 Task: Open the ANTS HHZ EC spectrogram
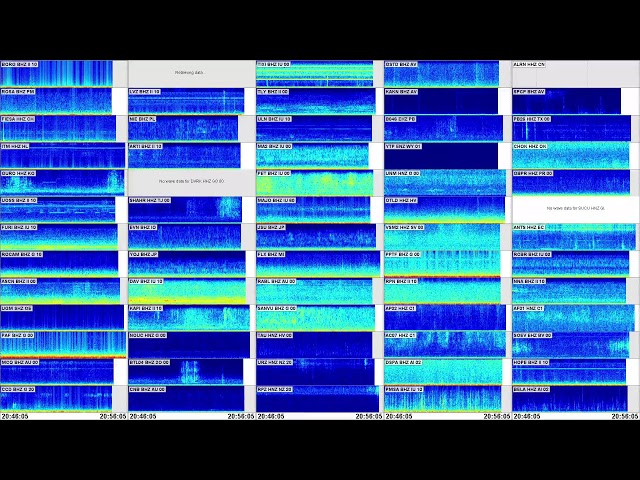pyautogui.click(x=574, y=237)
